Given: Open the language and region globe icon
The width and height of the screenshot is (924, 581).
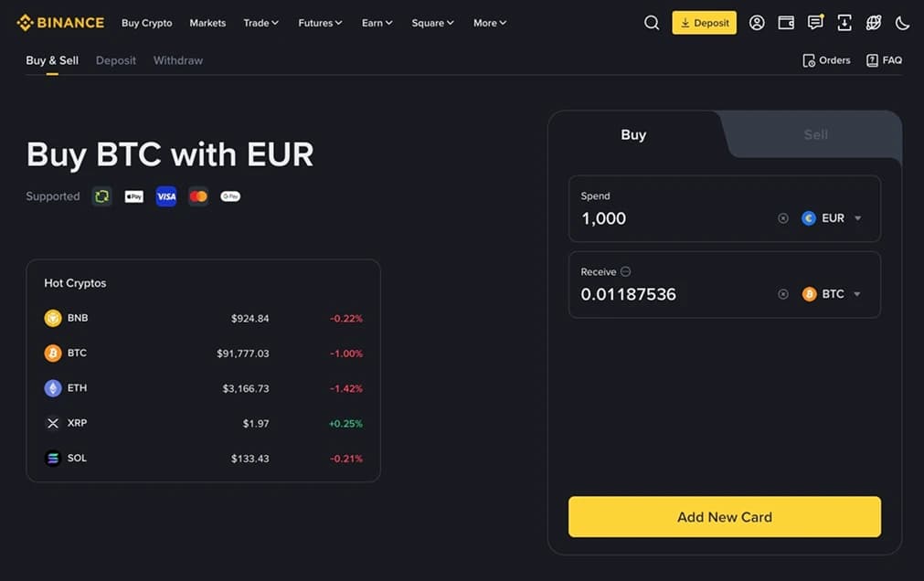Looking at the screenshot, I should pos(874,22).
